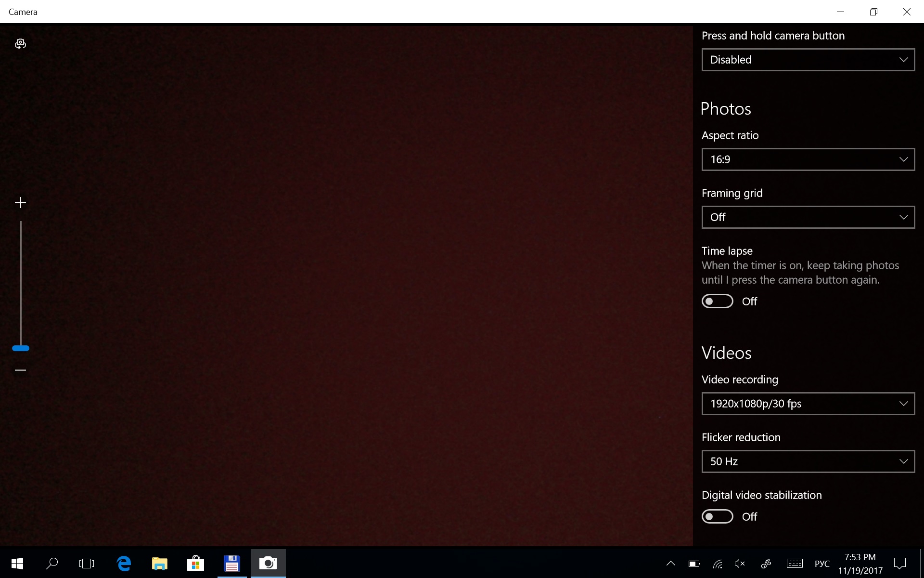The height and width of the screenshot is (578, 924).
Task: Click the Photos section heading
Action: coord(726,109)
